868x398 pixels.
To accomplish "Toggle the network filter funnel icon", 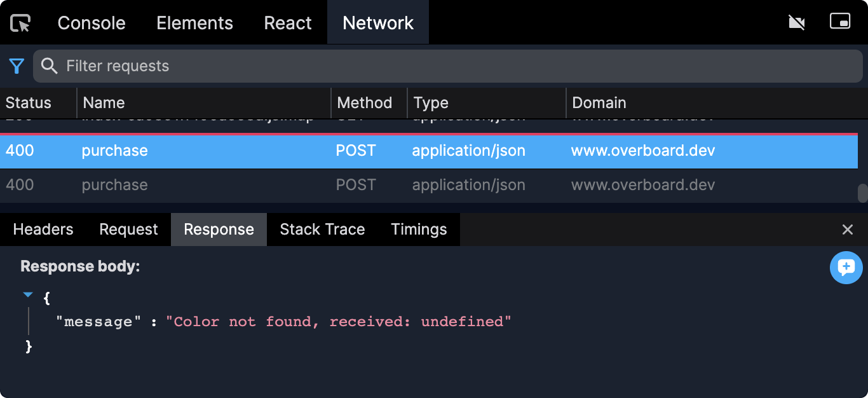I will 17,66.
